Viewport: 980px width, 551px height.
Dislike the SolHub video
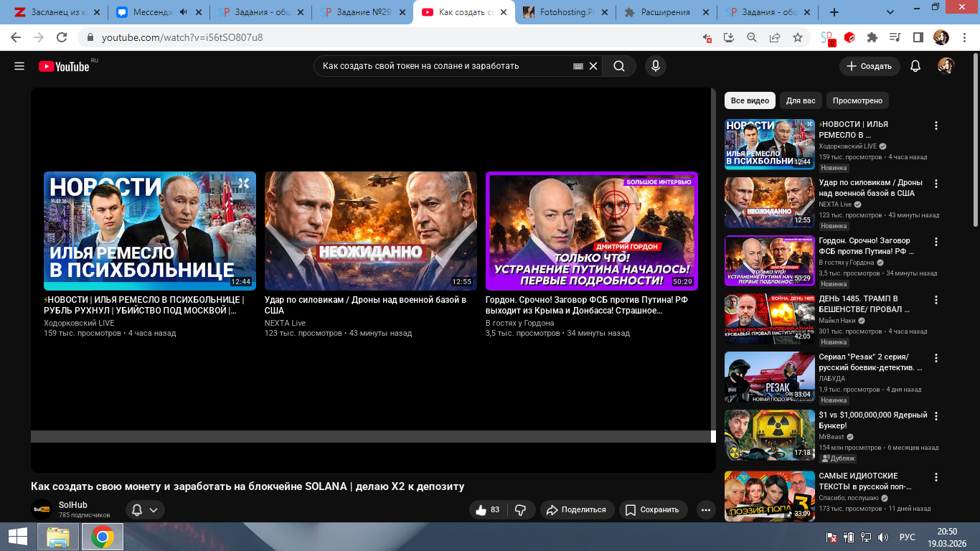[x=521, y=509]
